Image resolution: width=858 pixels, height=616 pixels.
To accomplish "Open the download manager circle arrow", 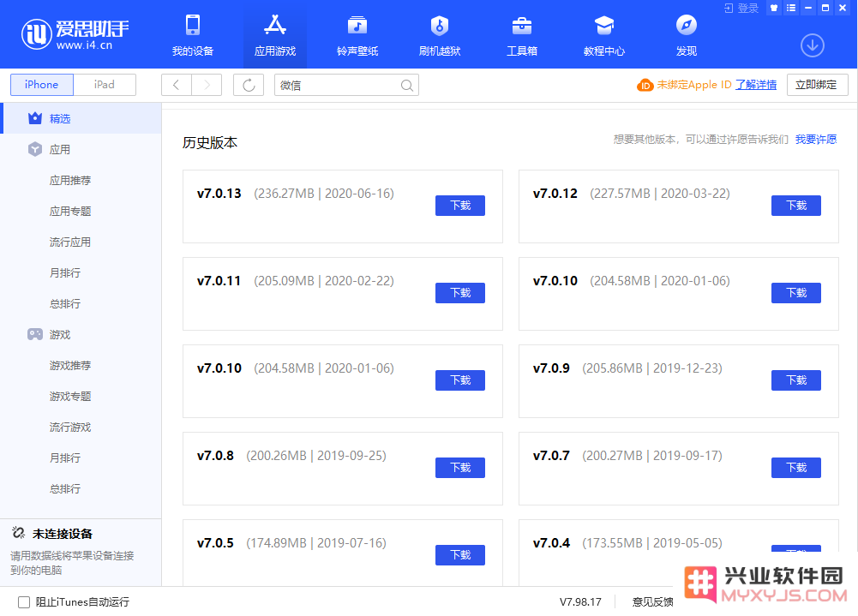I will point(813,45).
